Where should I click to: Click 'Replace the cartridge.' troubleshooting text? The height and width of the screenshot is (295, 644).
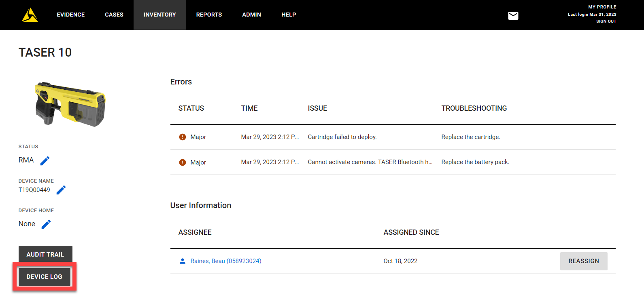click(471, 137)
